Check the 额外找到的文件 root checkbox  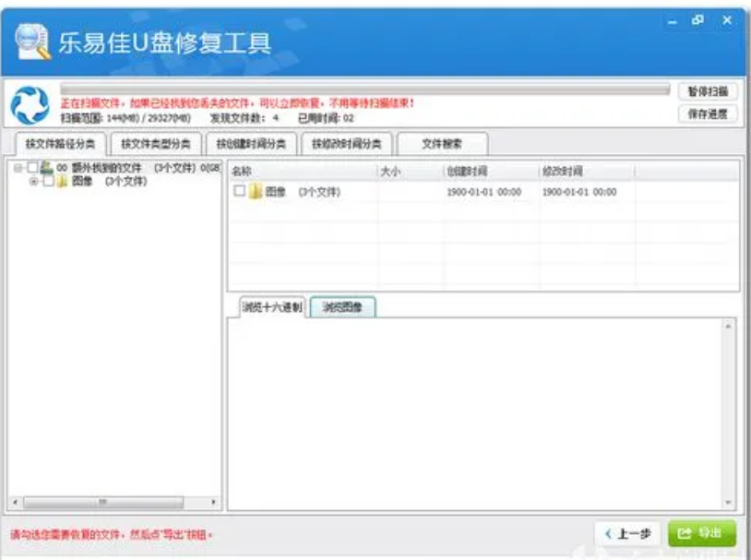pos(32,167)
